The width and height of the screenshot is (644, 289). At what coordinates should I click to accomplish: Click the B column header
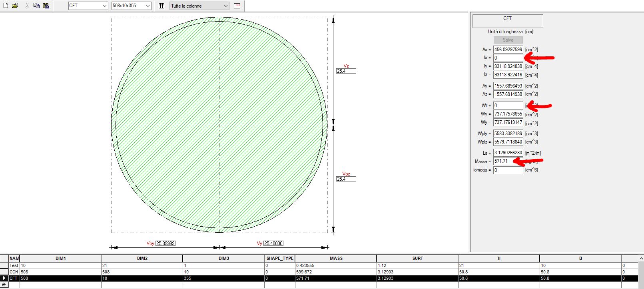tap(580, 258)
